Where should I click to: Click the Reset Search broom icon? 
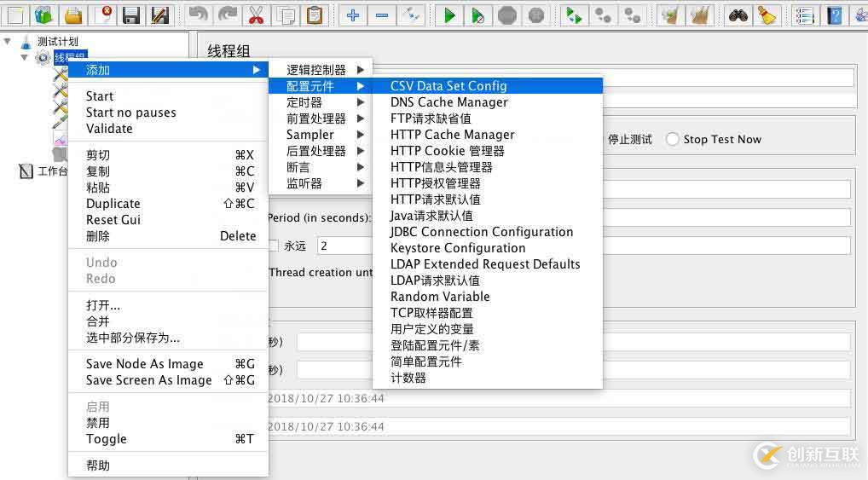click(767, 15)
